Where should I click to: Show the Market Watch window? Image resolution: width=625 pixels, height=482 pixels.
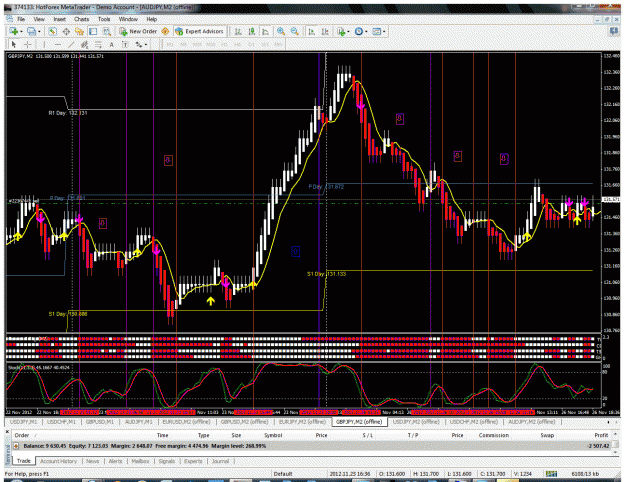52,31
